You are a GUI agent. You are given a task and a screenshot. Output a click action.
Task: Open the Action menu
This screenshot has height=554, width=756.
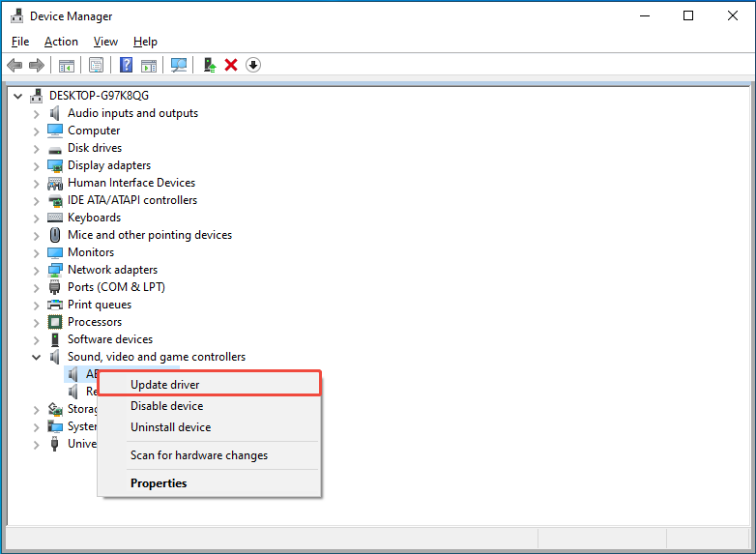click(x=61, y=42)
